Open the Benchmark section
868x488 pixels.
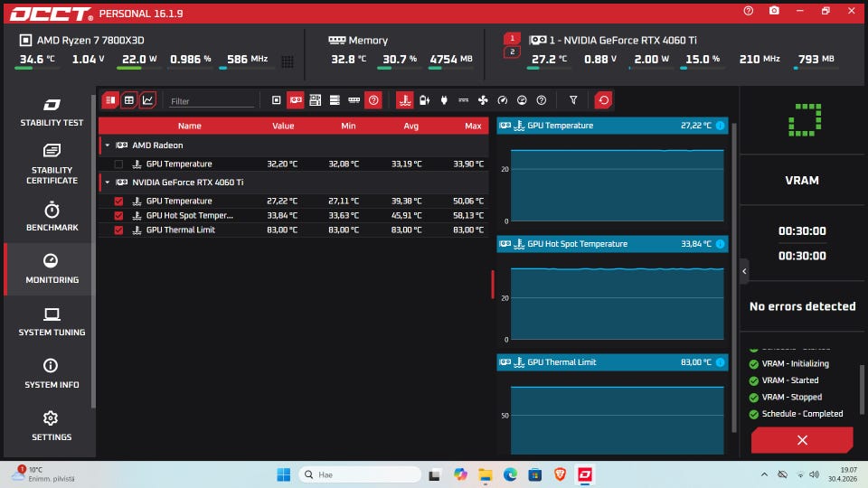52,217
